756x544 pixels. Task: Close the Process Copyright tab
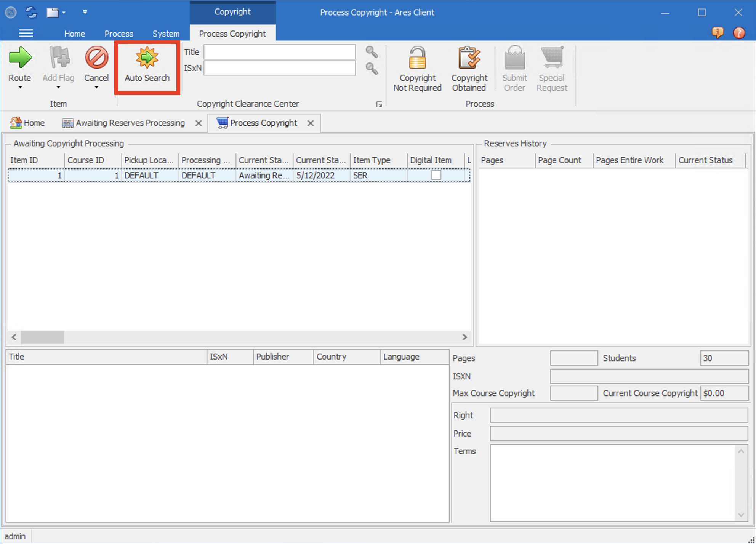310,123
